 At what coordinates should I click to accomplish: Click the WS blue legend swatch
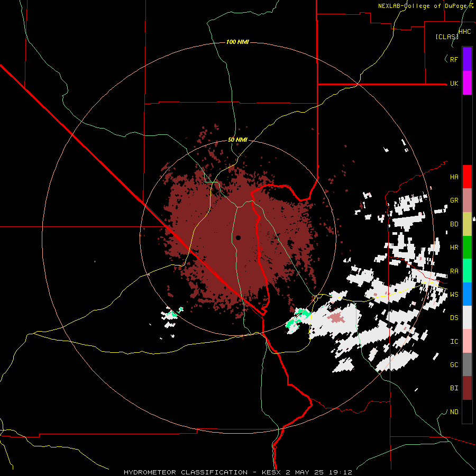point(467,294)
